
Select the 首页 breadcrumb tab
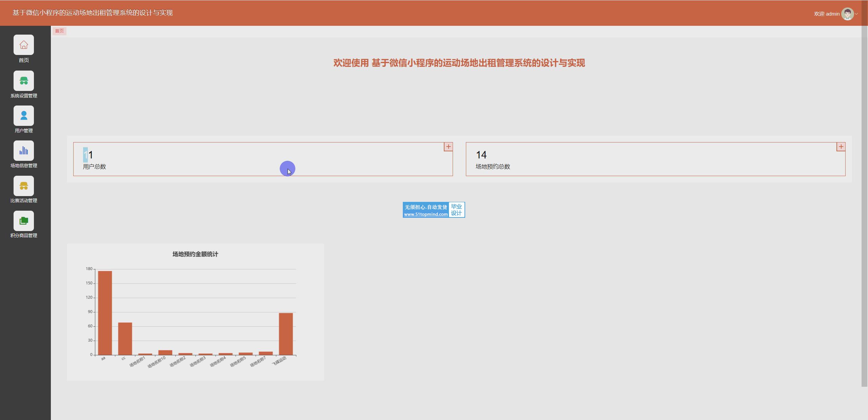[59, 31]
